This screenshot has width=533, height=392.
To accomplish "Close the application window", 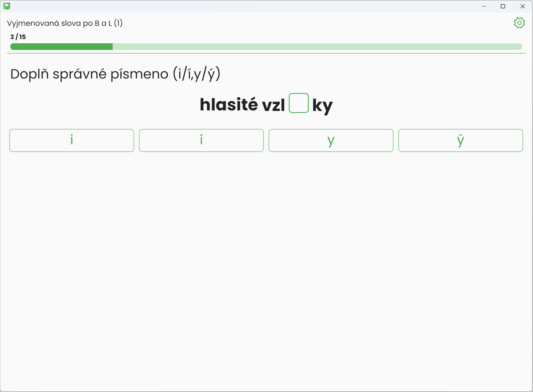I will [x=522, y=6].
